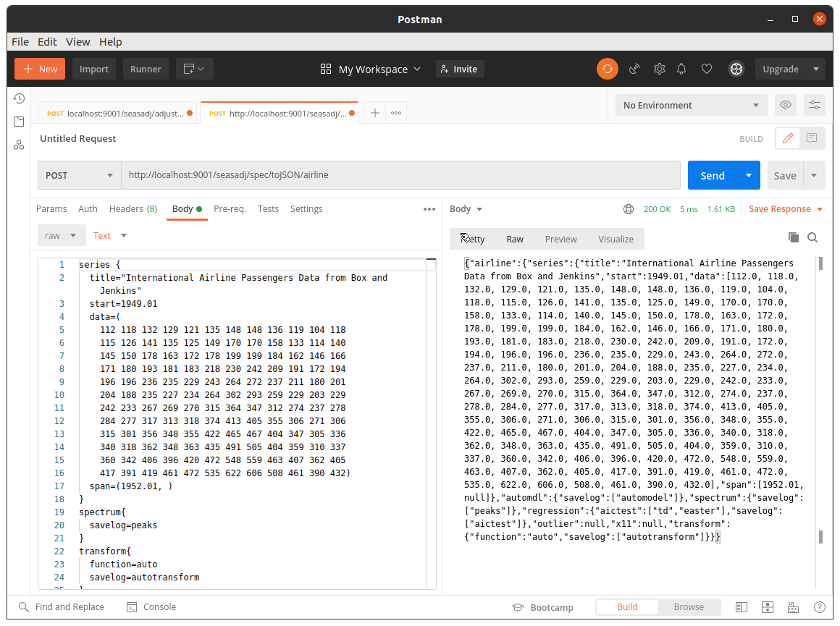
Task: Open the File menu
Action: (20, 42)
